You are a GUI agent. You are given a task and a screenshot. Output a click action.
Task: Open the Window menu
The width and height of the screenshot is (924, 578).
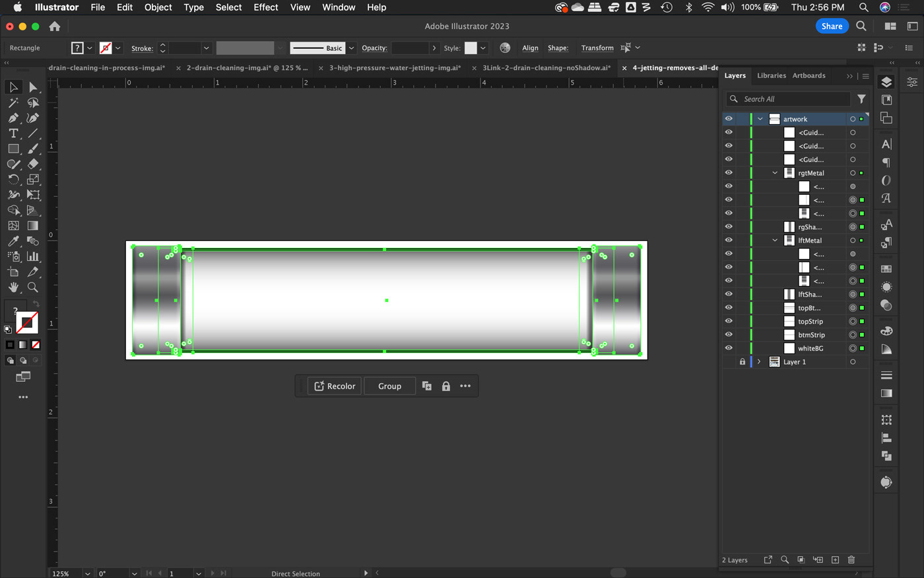pos(339,7)
